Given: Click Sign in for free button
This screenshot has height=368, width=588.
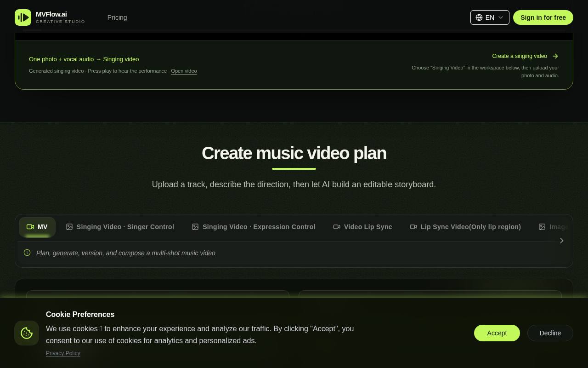Looking at the screenshot, I should (x=543, y=17).
